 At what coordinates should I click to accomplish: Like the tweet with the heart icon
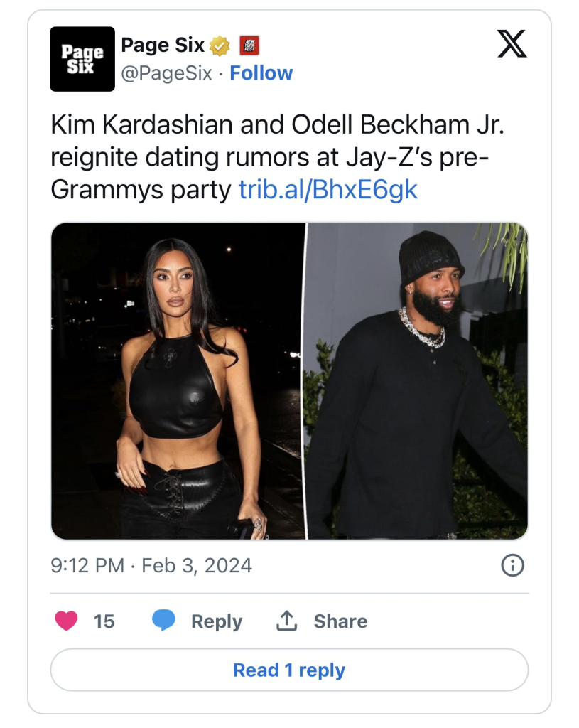(x=66, y=621)
